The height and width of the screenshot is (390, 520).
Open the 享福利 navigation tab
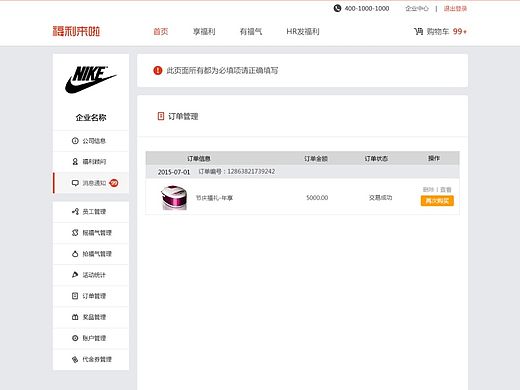point(204,31)
